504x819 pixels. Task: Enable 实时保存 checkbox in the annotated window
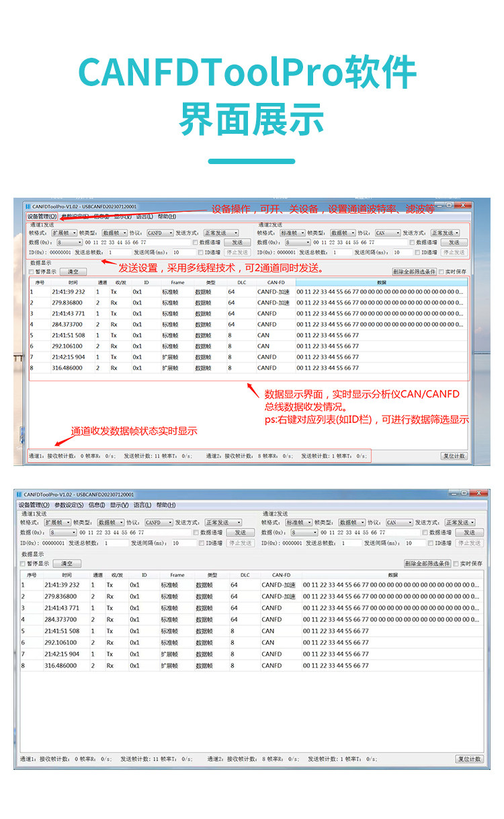point(442,272)
